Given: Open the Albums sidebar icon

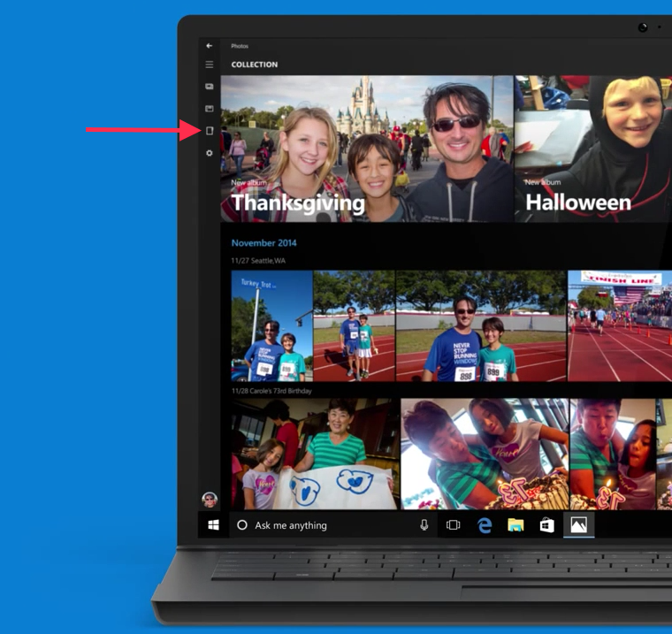Looking at the screenshot, I should [210, 109].
